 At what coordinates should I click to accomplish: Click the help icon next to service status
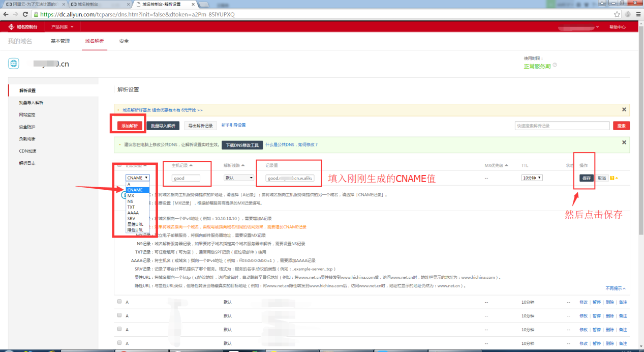pyautogui.click(x=555, y=66)
